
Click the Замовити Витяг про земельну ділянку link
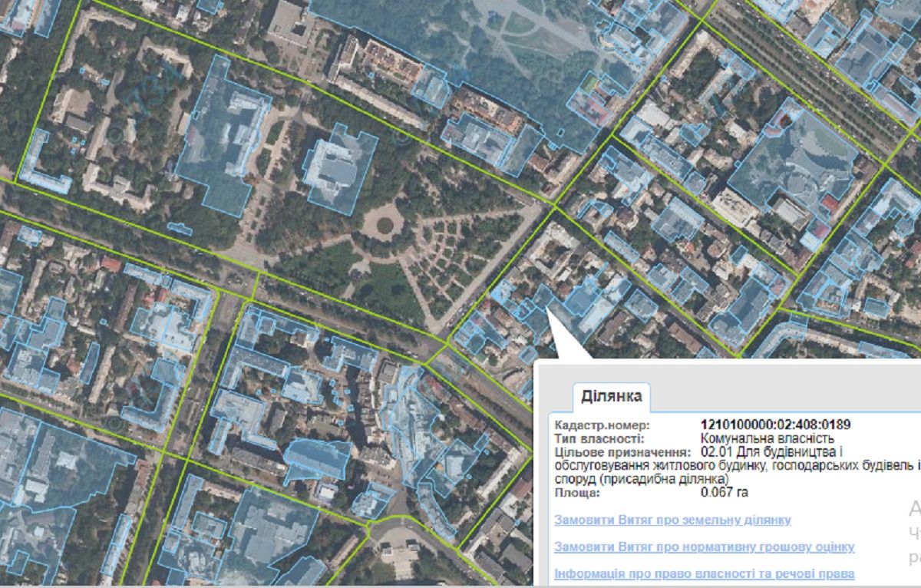(672, 520)
